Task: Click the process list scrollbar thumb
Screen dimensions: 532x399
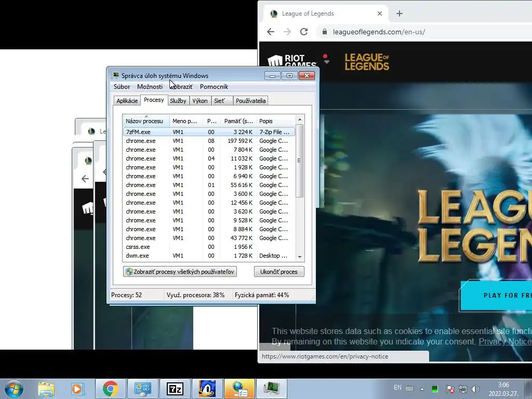Action: pyautogui.click(x=300, y=161)
